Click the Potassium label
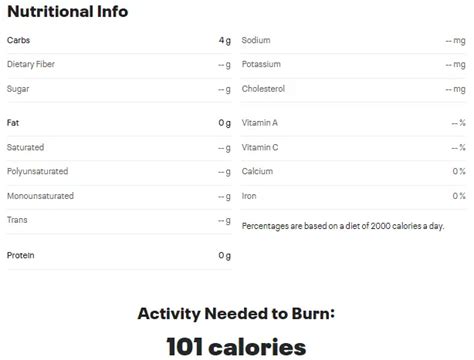 tap(261, 64)
